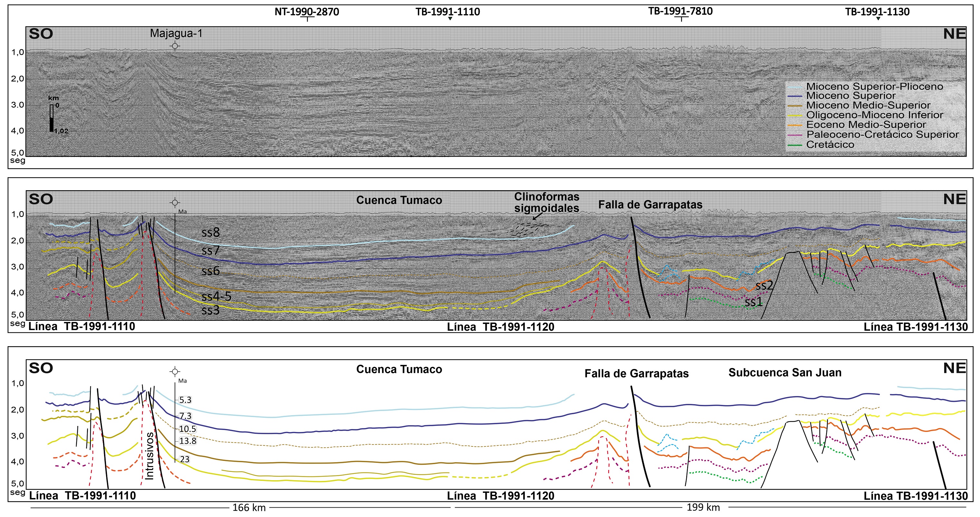Click the Cretácico green legend line swatch
The height and width of the screenshot is (517, 980).
(x=795, y=145)
